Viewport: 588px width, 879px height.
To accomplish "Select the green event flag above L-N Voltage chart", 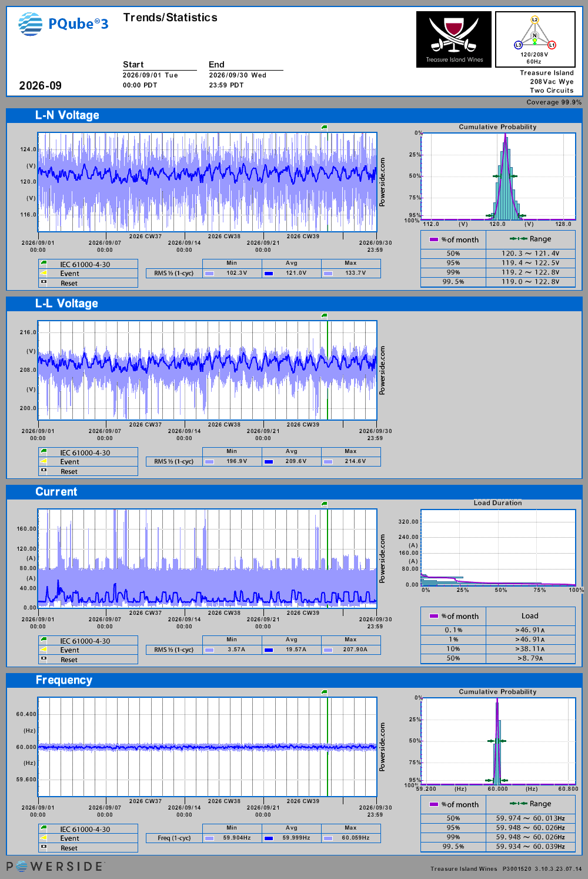I will (x=324, y=127).
